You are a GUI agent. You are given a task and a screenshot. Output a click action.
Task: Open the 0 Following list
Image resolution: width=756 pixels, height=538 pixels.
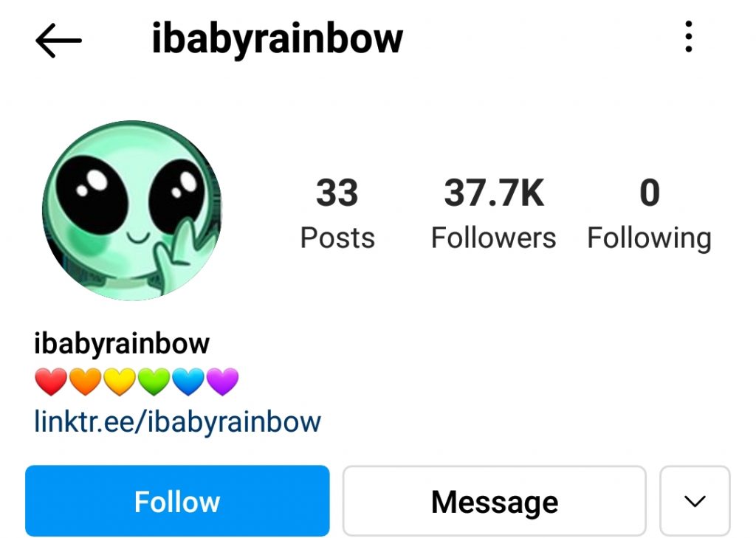(x=649, y=213)
